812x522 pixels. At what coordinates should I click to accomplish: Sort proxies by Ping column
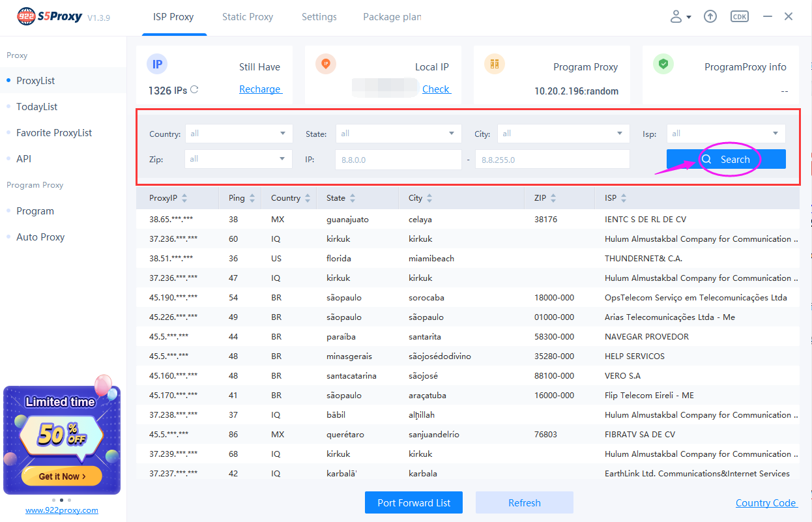pyautogui.click(x=240, y=197)
